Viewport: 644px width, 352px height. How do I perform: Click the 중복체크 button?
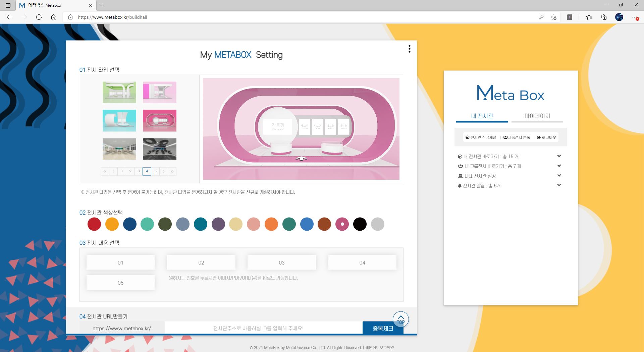[383, 328]
